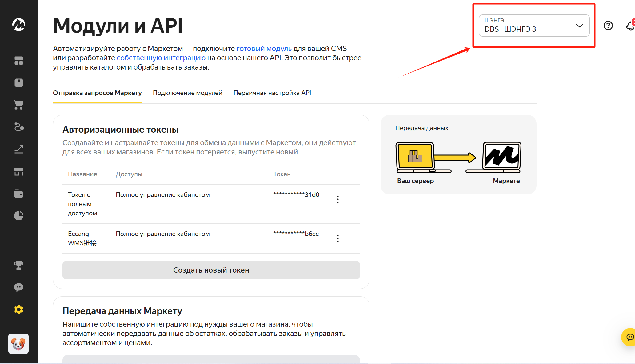Select the Отправка запросов Маркету tab
The width and height of the screenshot is (635, 364).
pyautogui.click(x=97, y=93)
